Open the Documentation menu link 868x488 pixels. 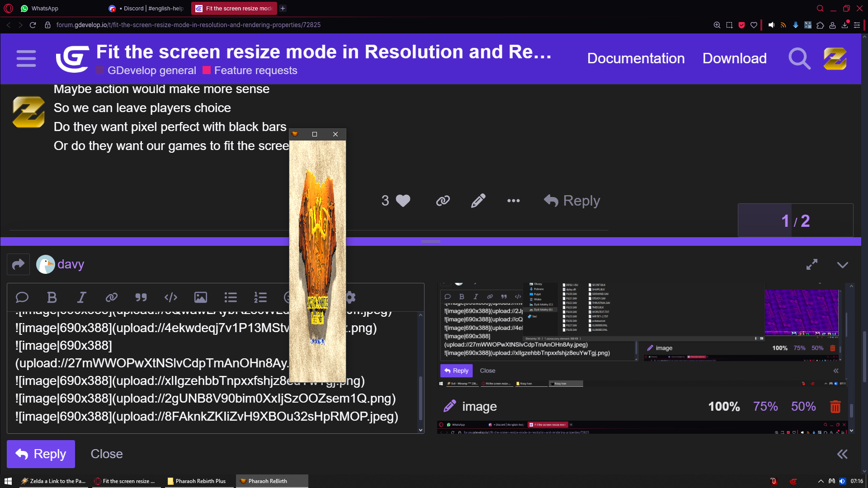[636, 59]
